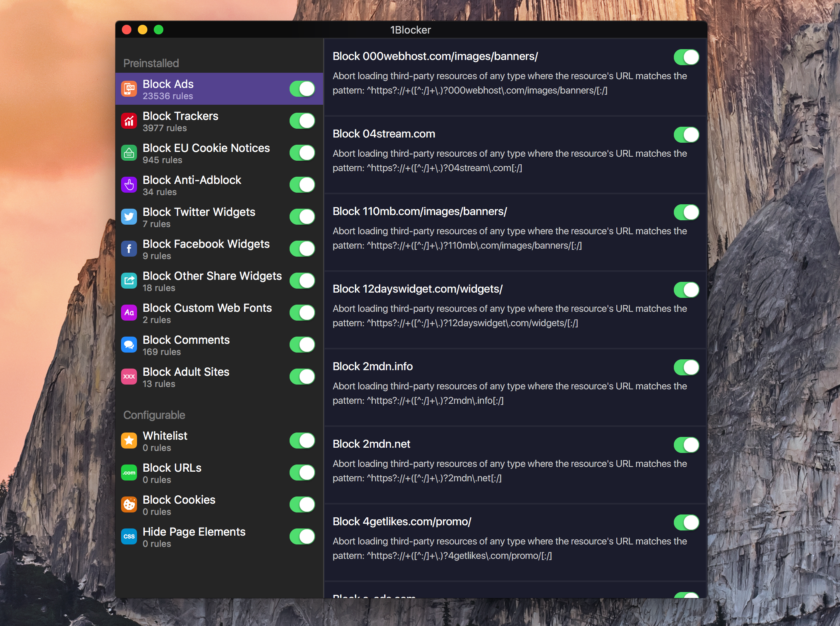Click the Block 4getlikes.com/promo/ rule title
Viewport: 840px width, 626px height.
(x=402, y=522)
